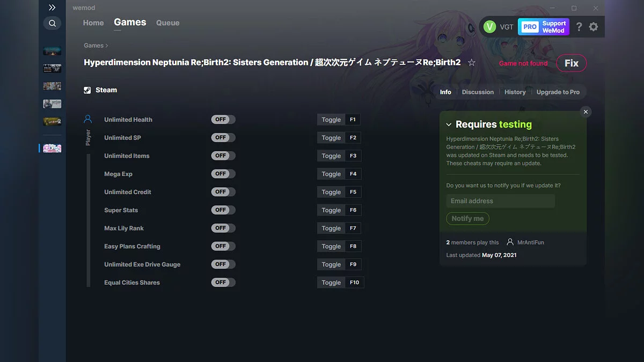Open the fourth game thumbnail in sidebar
Screen dimensions: 644x362
tap(52, 104)
